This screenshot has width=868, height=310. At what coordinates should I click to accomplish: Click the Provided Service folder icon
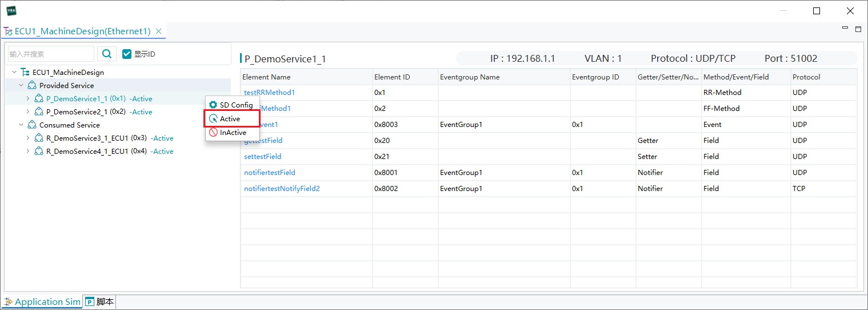coord(32,86)
